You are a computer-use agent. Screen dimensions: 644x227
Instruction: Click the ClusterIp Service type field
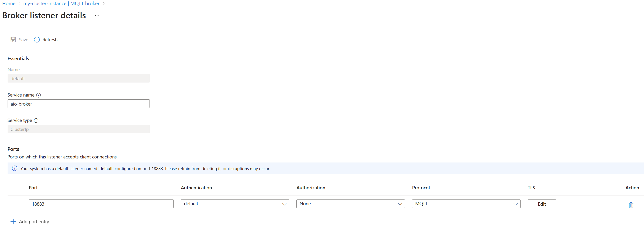(x=78, y=129)
